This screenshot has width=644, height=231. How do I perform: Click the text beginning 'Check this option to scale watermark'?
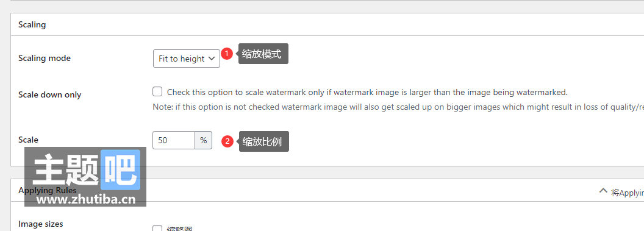click(x=367, y=92)
